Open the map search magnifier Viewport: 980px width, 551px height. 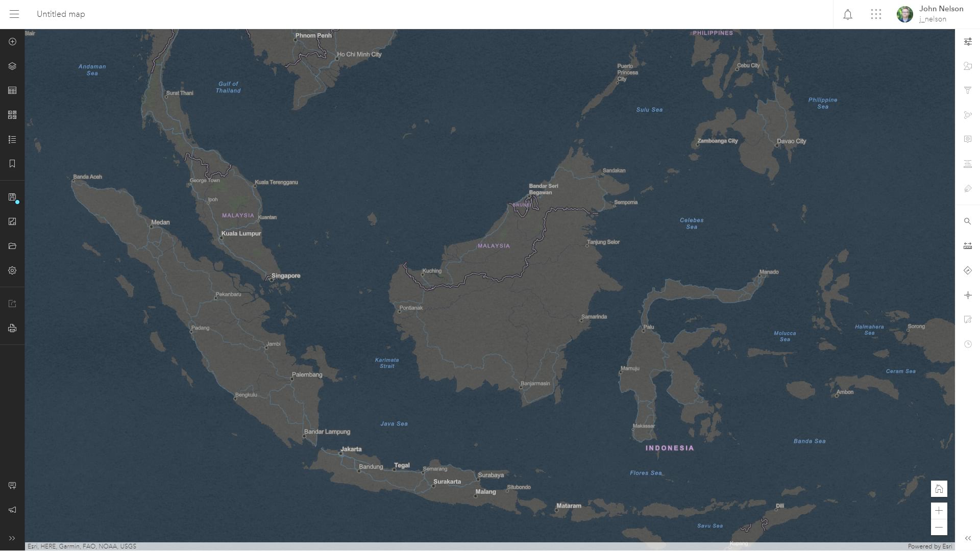click(967, 221)
